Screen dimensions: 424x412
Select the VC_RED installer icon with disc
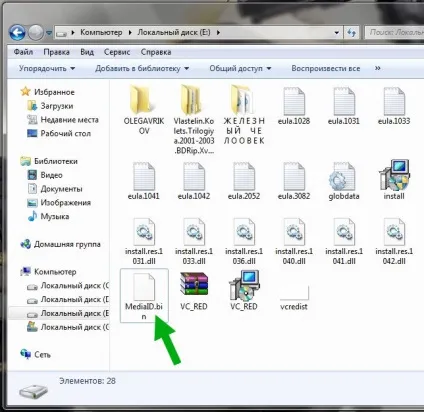244,285
